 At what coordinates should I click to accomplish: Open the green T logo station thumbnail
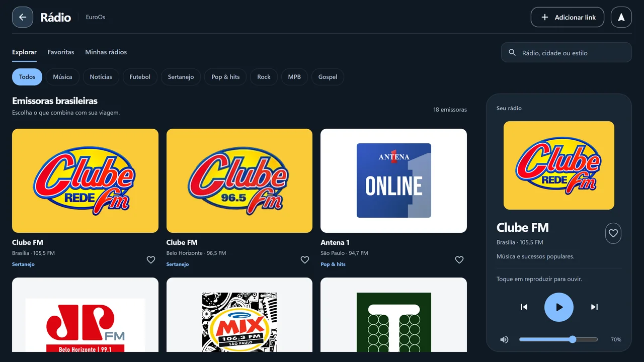click(393, 315)
